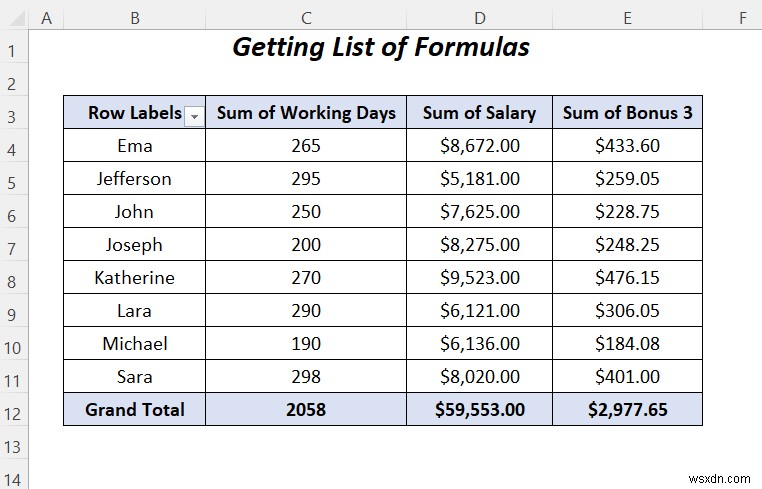
Task: Select the grand total bonus $2,977.65
Action: 628,409
